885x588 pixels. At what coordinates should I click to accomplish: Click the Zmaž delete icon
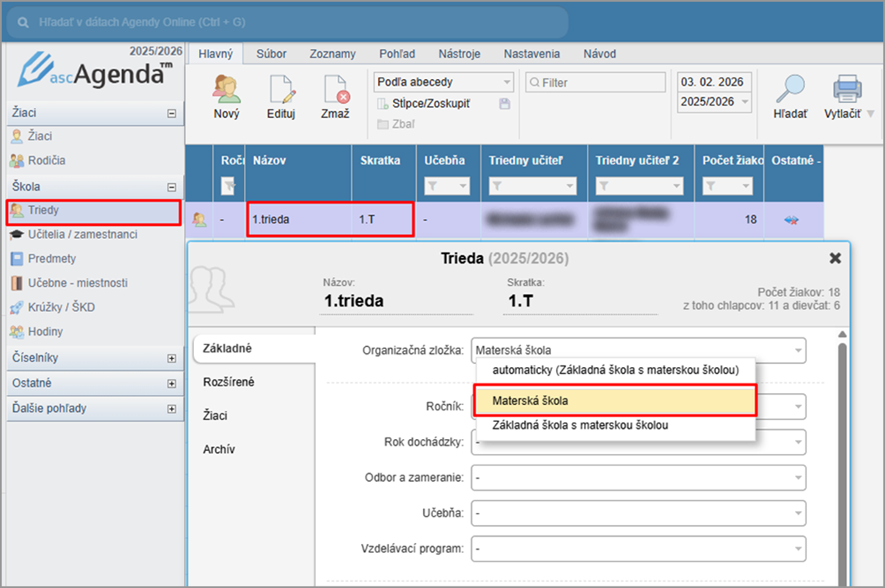tap(335, 90)
